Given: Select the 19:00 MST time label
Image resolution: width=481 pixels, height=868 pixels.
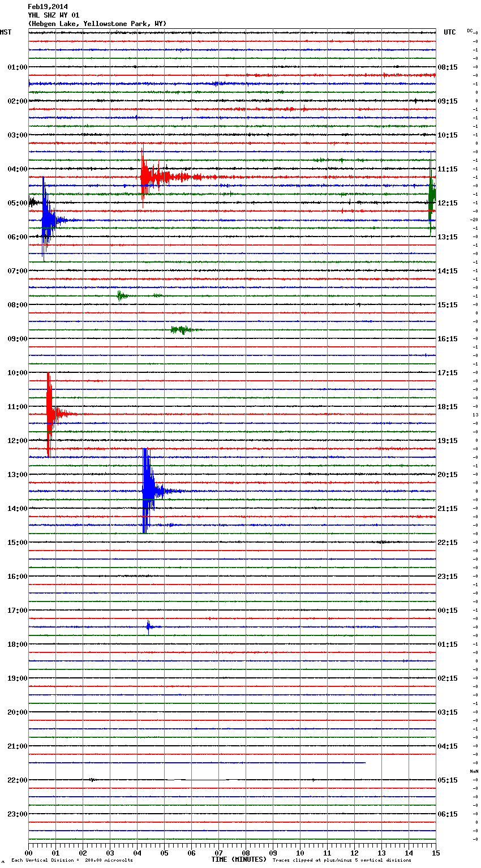Looking at the screenshot, I should [x=17, y=678].
